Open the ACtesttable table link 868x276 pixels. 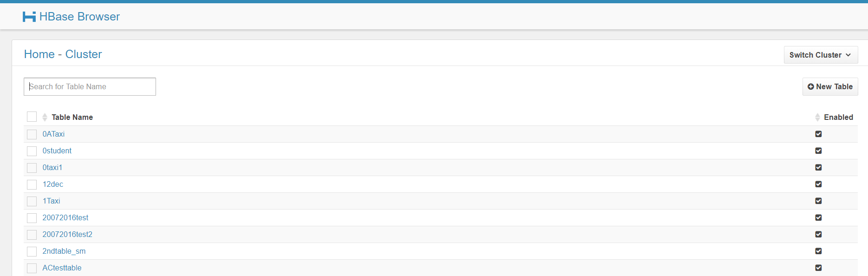pyautogui.click(x=62, y=268)
